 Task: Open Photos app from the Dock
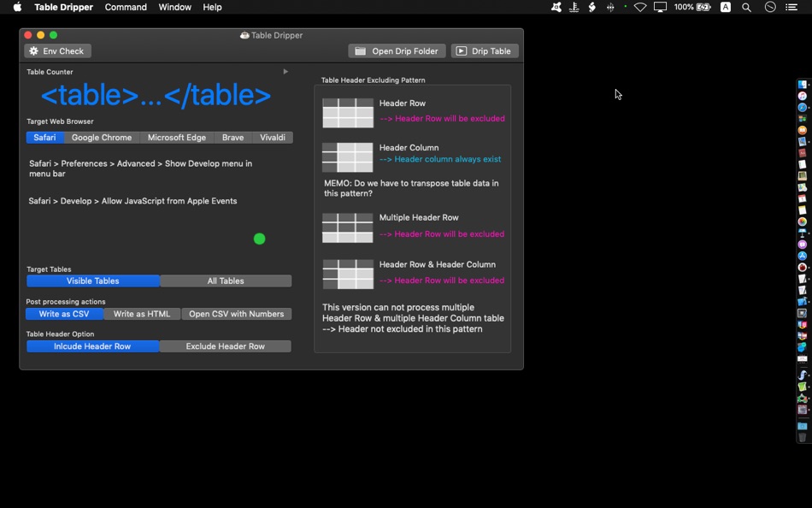pos(802,222)
